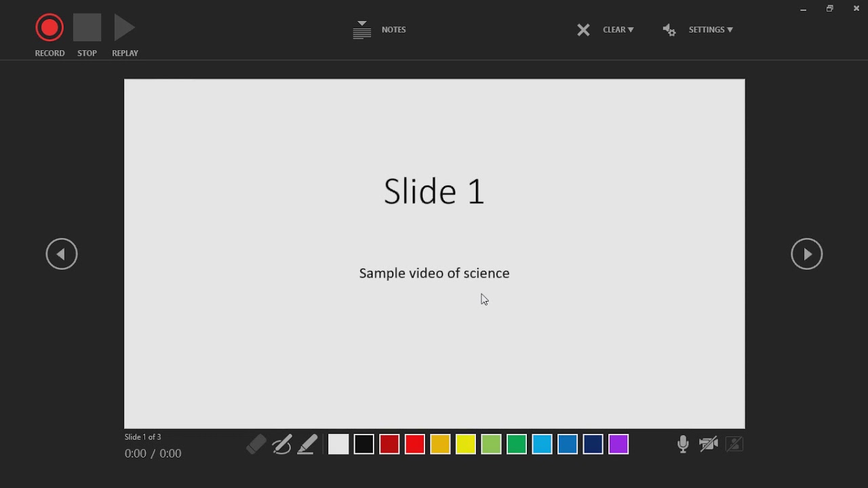Screen dimensions: 868x488
Task: Toggle the camera on or off
Action: (x=709, y=445)
